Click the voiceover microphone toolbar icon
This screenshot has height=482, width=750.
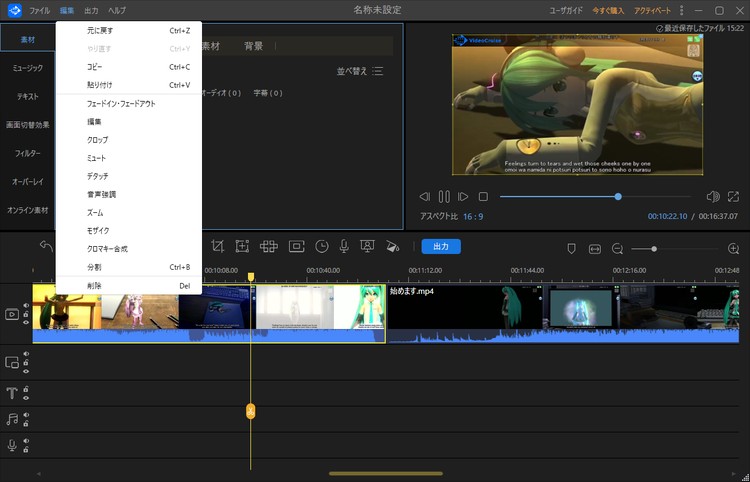point(343,246)
